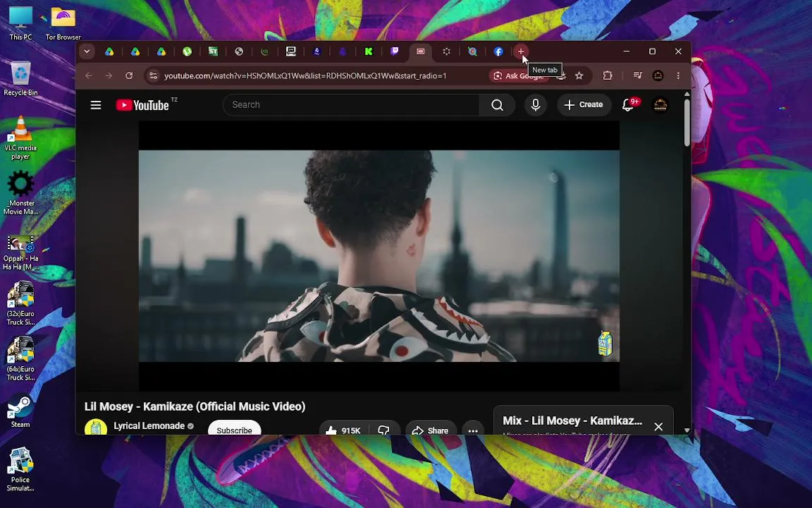The image size is (812, 508).
Task: Select Police Simulator desktop shortcut
Action: point(20,469)
